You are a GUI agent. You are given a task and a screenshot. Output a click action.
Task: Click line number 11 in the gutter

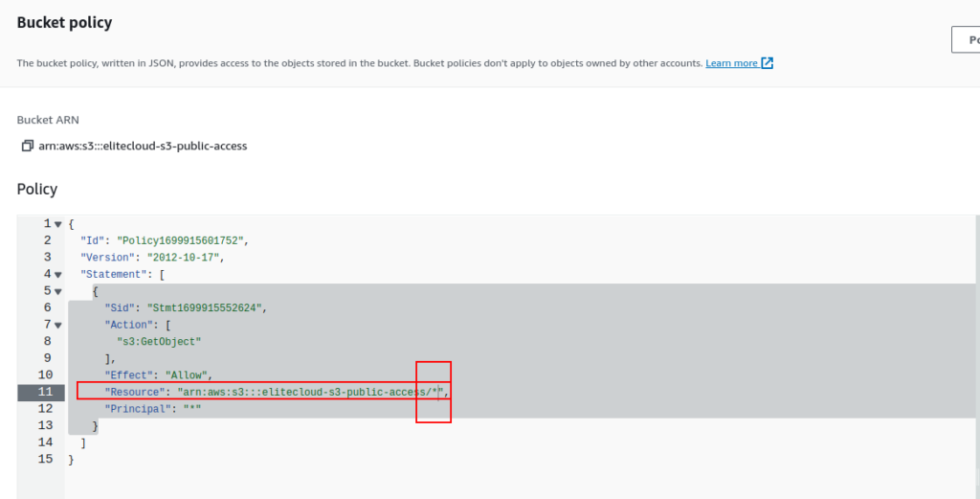coord(45,392)
